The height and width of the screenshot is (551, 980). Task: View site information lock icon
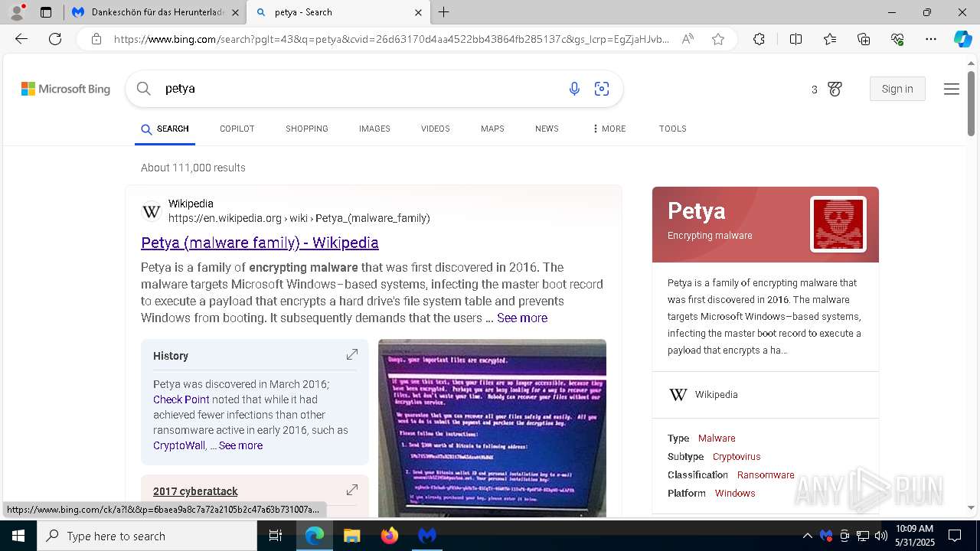point(96,39)
